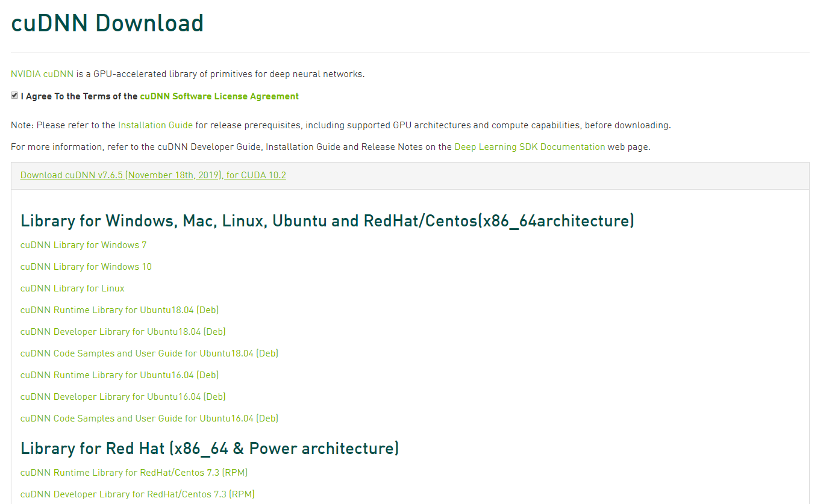Download cuDNN Developer Library for Ubuntu18.04 (Deb)

click(123, 332)
